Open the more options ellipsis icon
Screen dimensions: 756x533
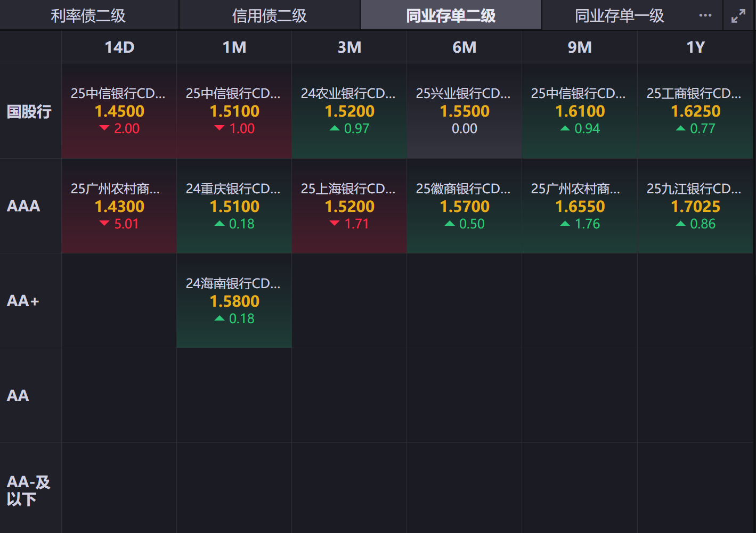(705, 15)
